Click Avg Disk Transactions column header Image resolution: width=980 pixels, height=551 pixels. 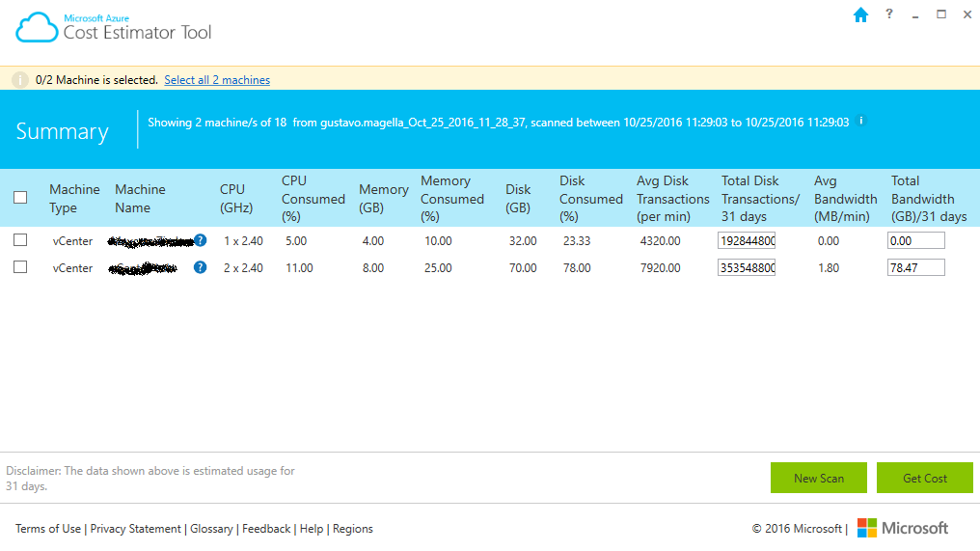[672, 198]
